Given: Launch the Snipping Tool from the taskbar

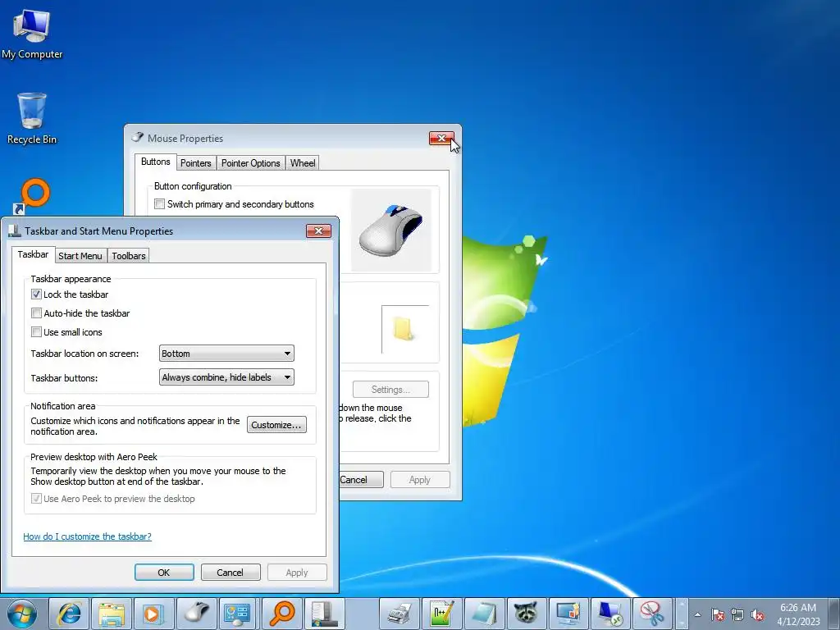Looking at the screenshot, I should click(x=652, y=614).
